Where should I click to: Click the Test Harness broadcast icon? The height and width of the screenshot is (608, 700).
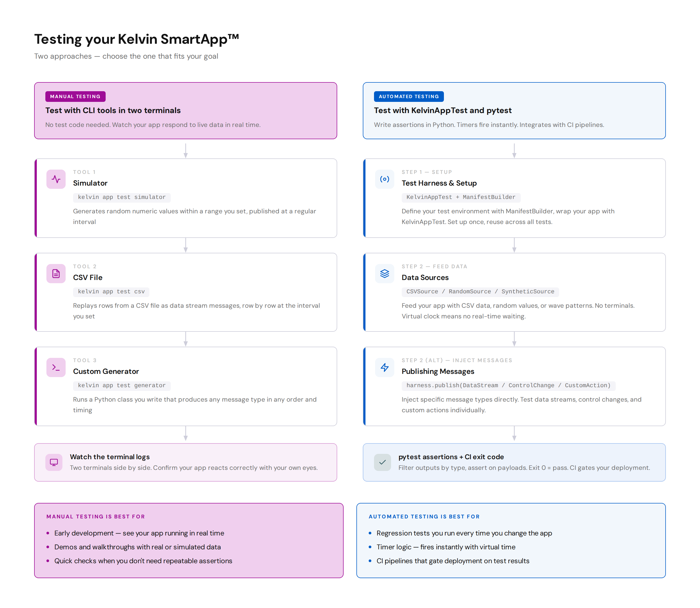pos(385,179)
